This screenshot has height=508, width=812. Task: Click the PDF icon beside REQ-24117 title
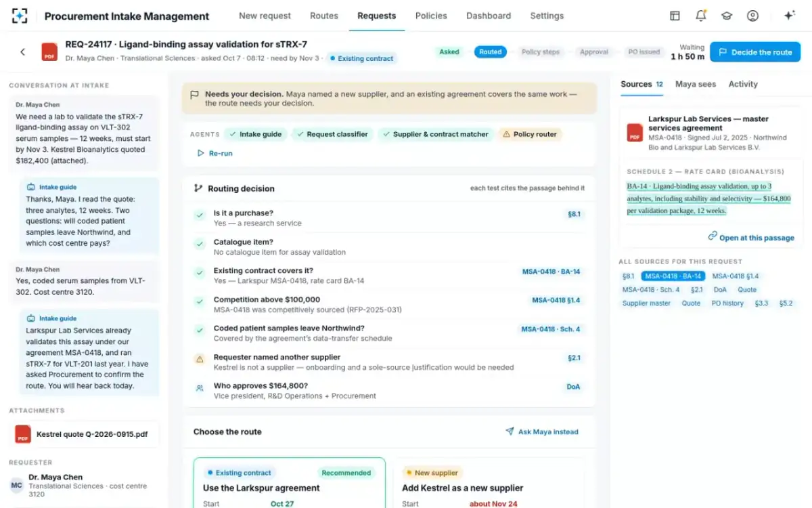click(x=49, y=52)
